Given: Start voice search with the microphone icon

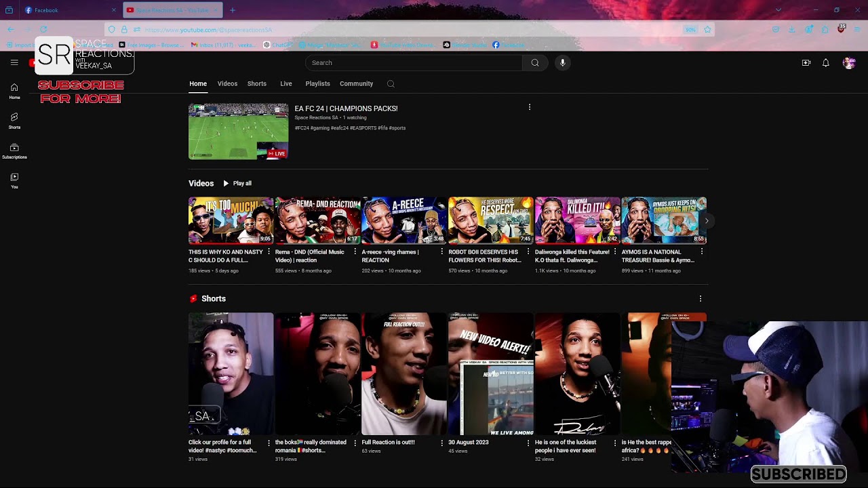Looking at the screenshot, I should [562, 63].
